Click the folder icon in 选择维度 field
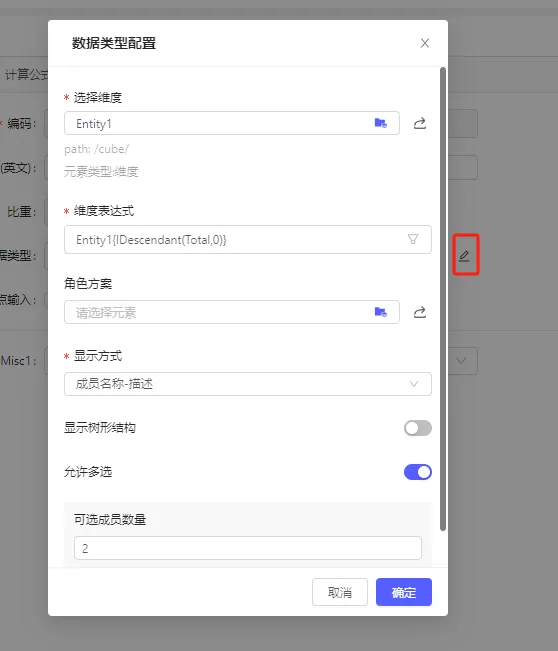Viewport: 558px width, 651px height. coord(380,123)
